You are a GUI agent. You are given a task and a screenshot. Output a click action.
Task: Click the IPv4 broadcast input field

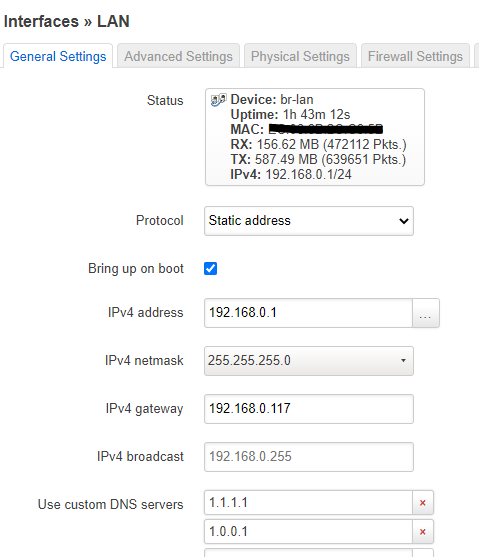click(x=309, y=457)
